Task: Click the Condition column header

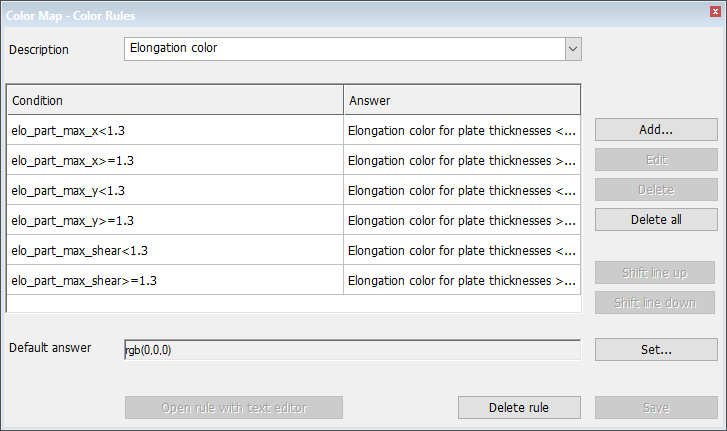Action: (175, 100)
